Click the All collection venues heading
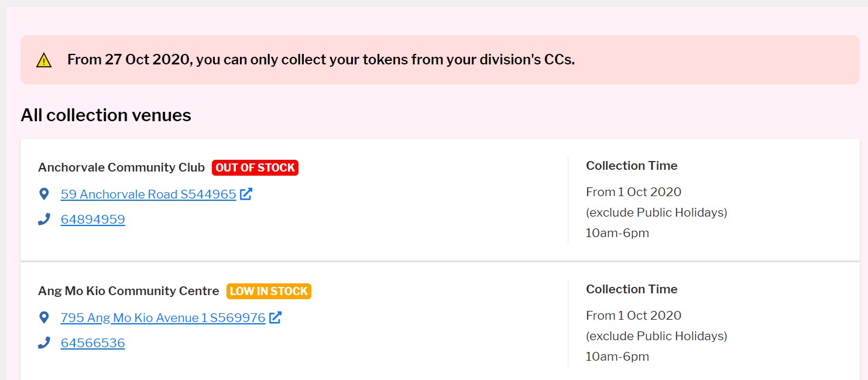The width and height of the screenshot is (868, 380). click(106, 115)
